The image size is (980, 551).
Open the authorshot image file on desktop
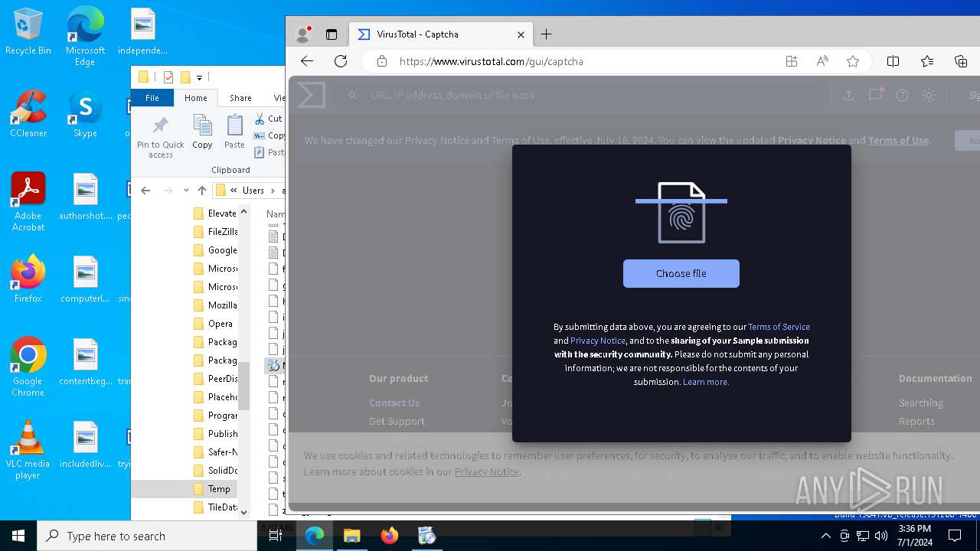click(85, 197)
